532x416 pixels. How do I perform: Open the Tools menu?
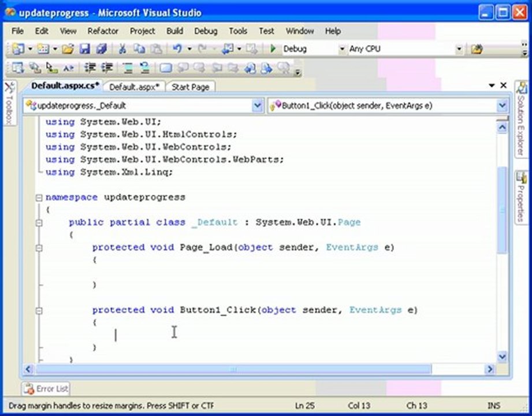238,31
